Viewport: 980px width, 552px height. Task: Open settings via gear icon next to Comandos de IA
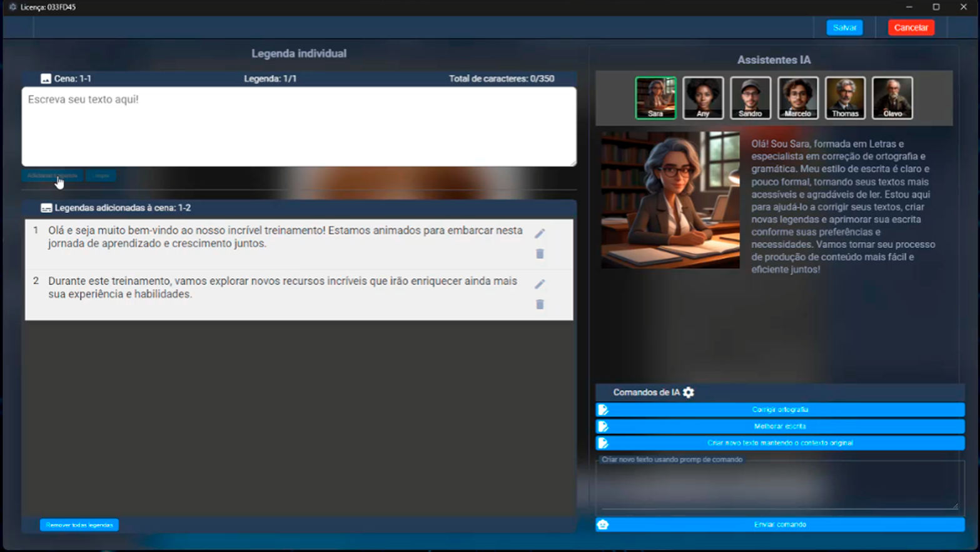click(x=688, y=393)
